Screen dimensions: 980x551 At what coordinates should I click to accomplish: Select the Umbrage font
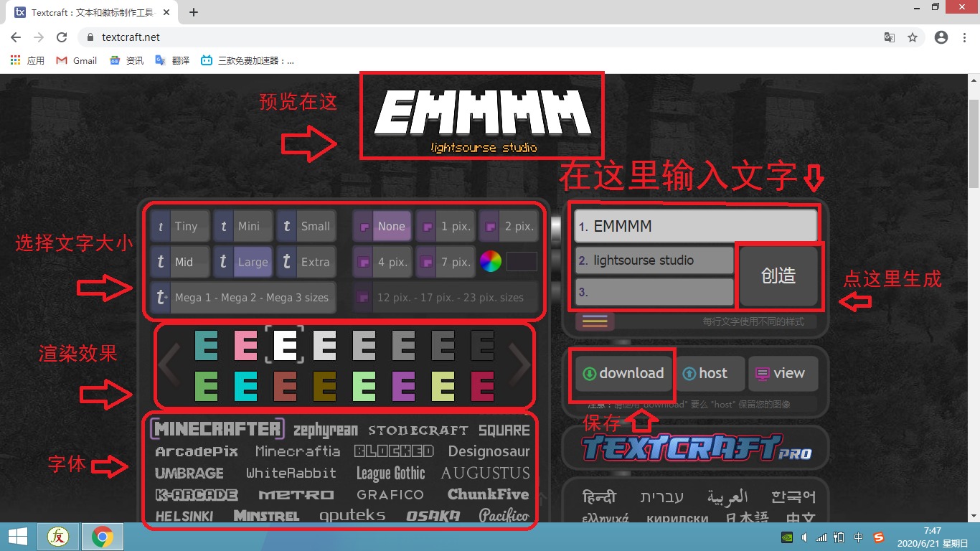(189, 474)
